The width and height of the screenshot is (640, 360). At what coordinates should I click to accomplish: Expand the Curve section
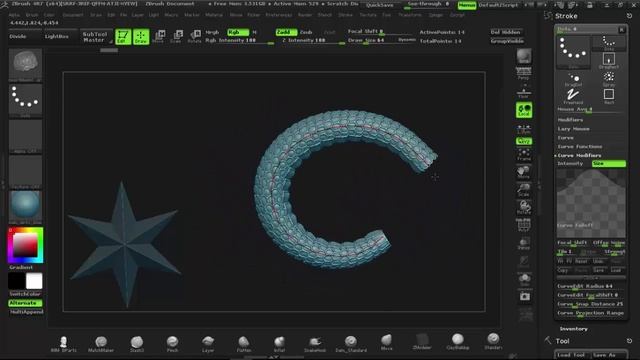565,138
